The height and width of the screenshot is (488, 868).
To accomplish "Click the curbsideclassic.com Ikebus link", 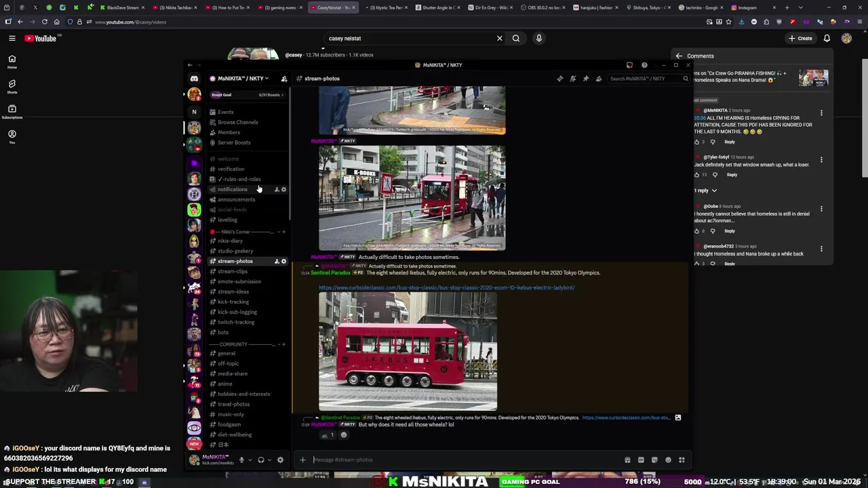I will (x=446, y=287).
